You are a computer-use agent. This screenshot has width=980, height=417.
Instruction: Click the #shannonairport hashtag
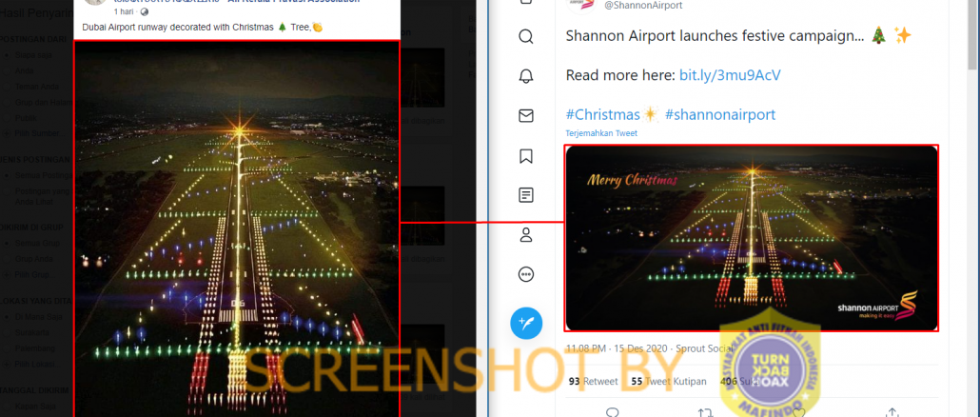720,114
